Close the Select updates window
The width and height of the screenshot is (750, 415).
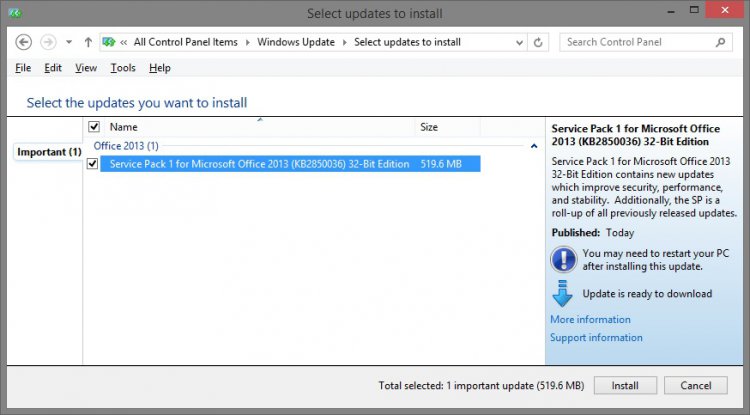725,10
